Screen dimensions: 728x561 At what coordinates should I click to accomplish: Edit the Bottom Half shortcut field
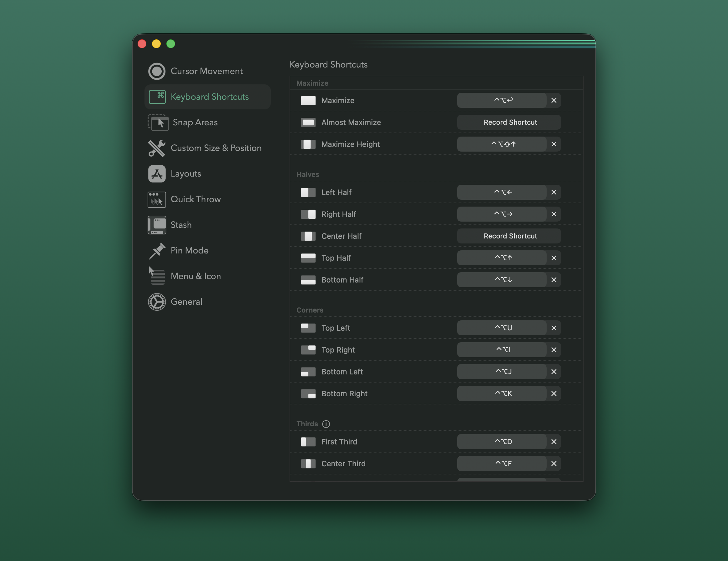click(502, 280)
